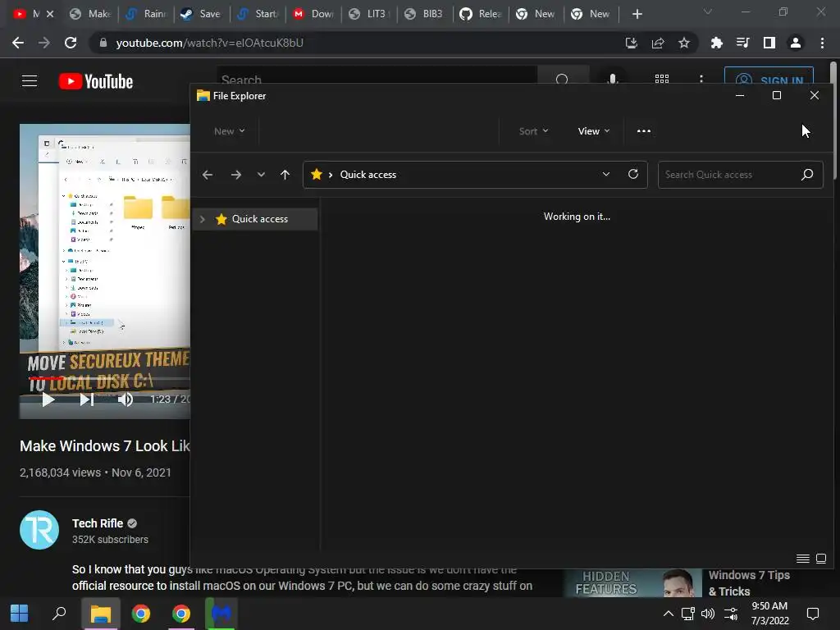Click the Chrome address bar URL
This screenshot has width=840, height=630.
point(209,43)
